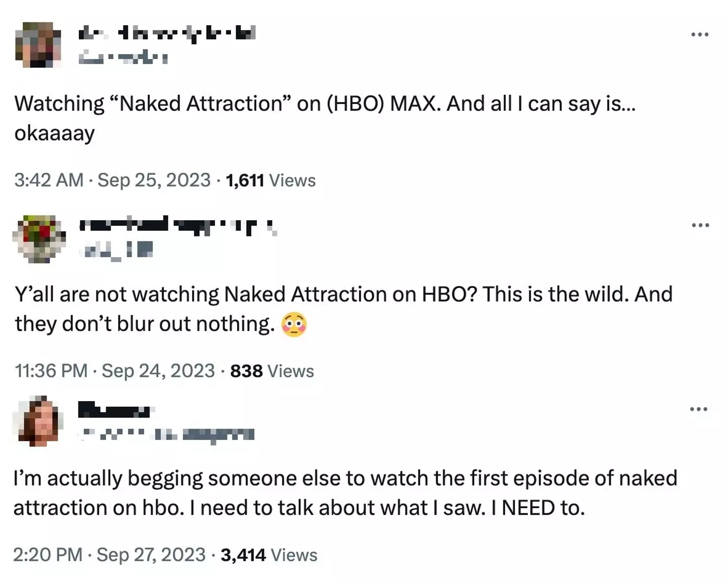This screenshot has height=582, width=728.
Task: Click the red flower avatar on the second tweet
Action: coord(39,238)
